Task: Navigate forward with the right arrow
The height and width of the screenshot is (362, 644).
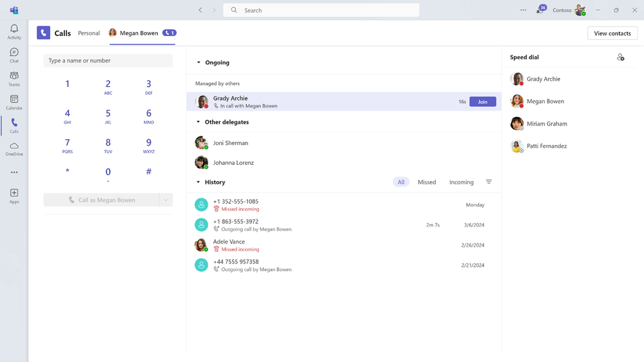Action: click(214, 10)
